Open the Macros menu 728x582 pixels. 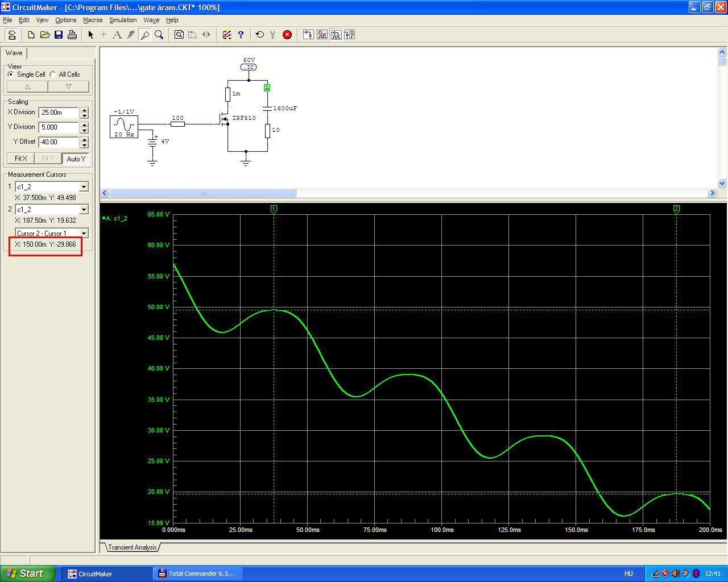tap(93, 20)
